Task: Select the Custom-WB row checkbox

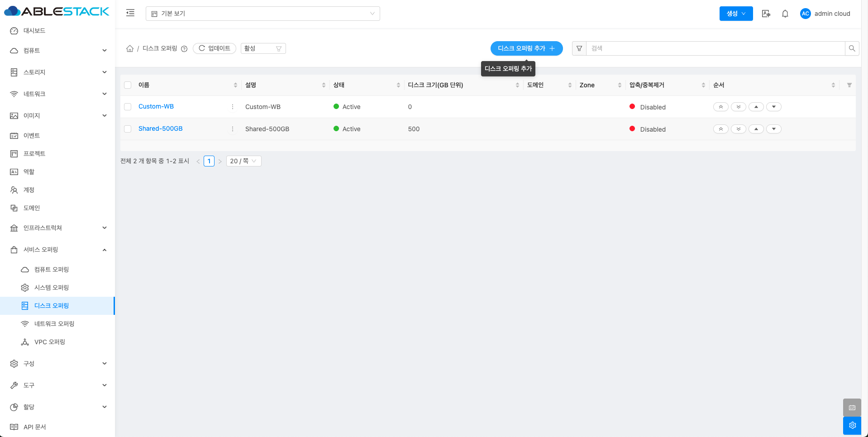Action: pos(128,107)
